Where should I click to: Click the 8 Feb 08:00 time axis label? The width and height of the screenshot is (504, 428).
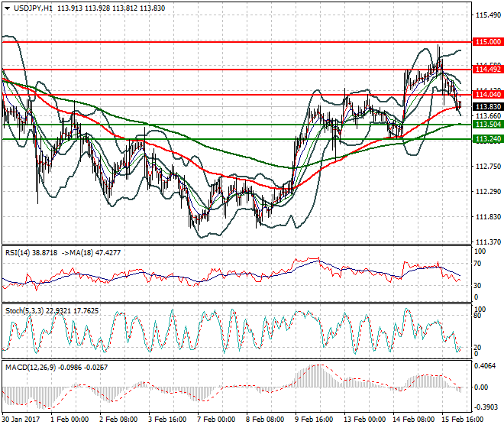coord(265,420)
